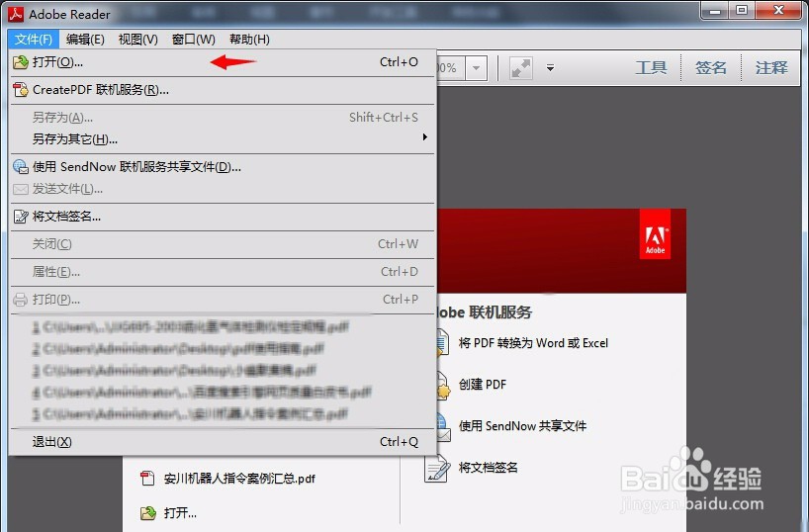Click the CreatePDF icon in the menu
This screenshot has width=809, height=532.
tap(21, 90)
